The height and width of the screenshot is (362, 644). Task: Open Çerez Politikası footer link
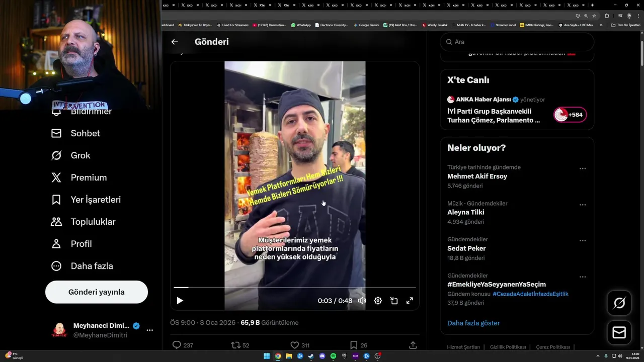coord(553,347)
